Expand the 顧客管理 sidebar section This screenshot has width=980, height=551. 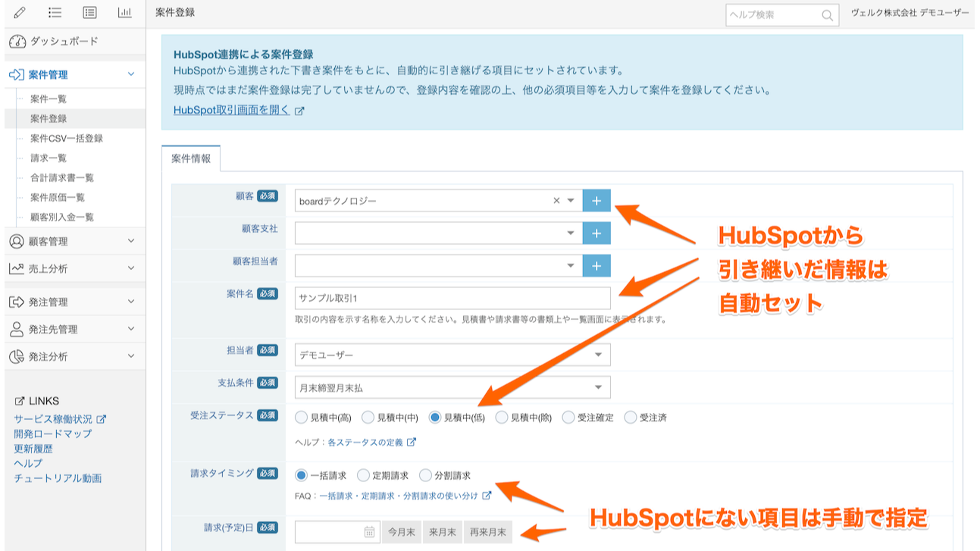point(73,242)
